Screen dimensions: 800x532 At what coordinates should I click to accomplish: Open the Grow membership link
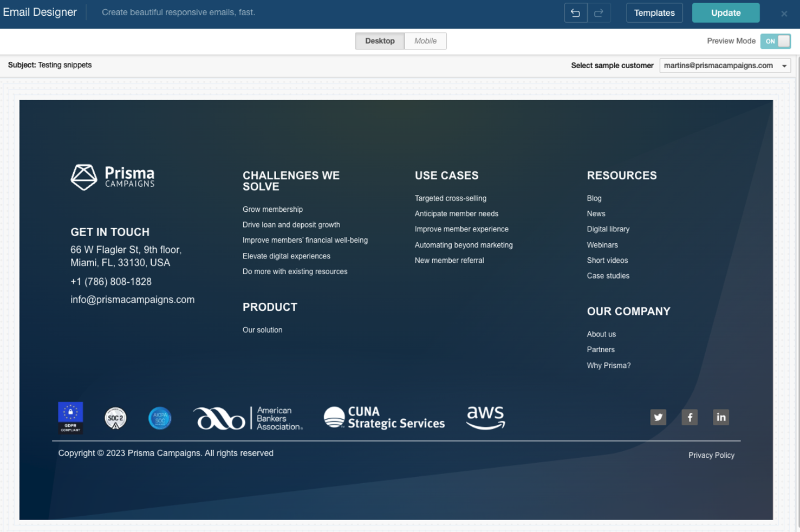272,209
